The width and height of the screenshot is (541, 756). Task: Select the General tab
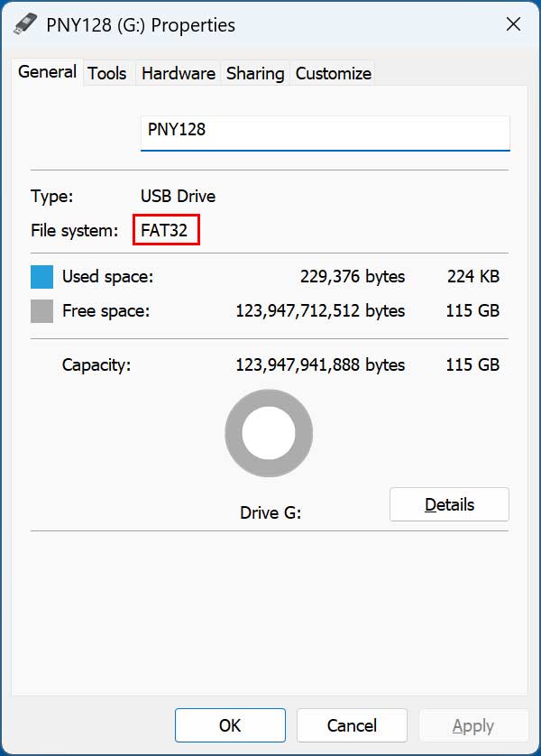46,71
